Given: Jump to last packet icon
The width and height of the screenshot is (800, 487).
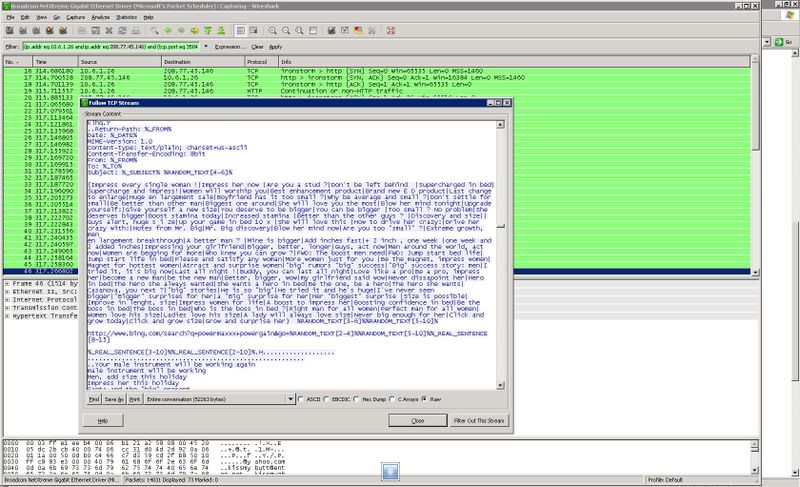Looking at the screenshot, I should click(x=221, y=31).
